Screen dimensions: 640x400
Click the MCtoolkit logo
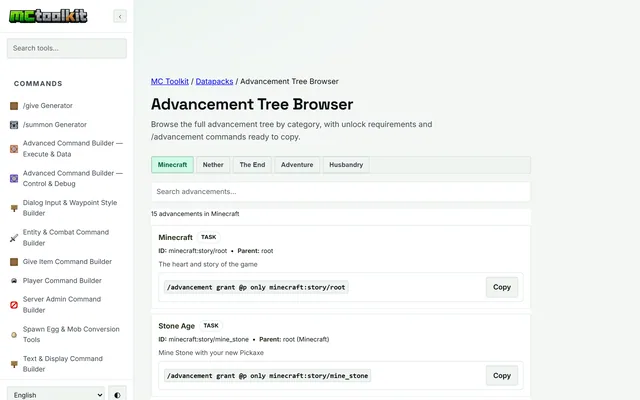(48, 16)
